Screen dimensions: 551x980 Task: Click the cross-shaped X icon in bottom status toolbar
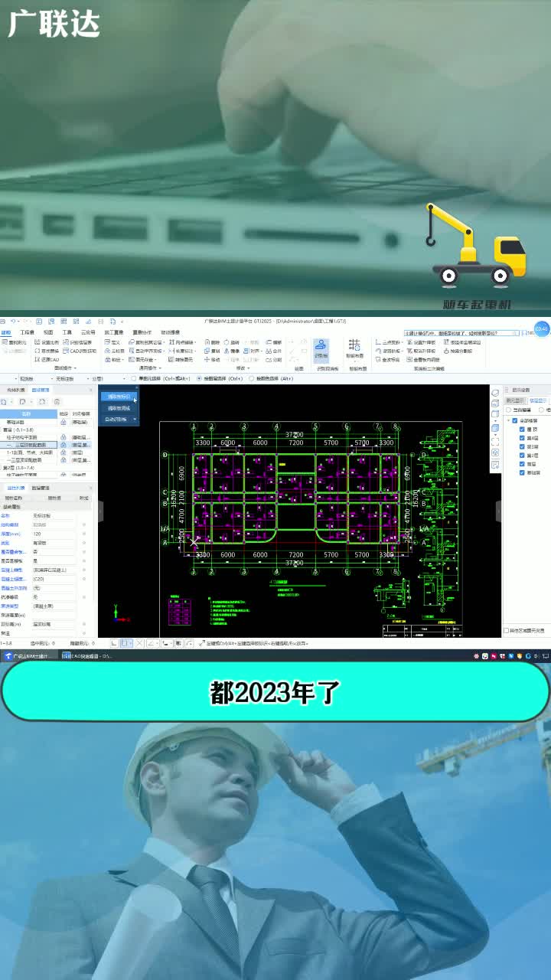[x=139, y=643]
